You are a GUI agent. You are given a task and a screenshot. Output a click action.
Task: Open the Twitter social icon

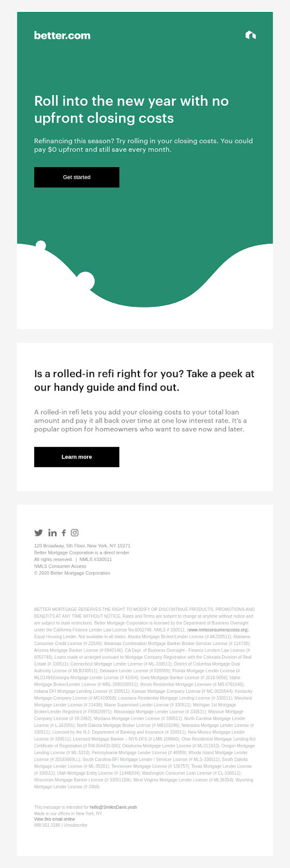(39, 533)
